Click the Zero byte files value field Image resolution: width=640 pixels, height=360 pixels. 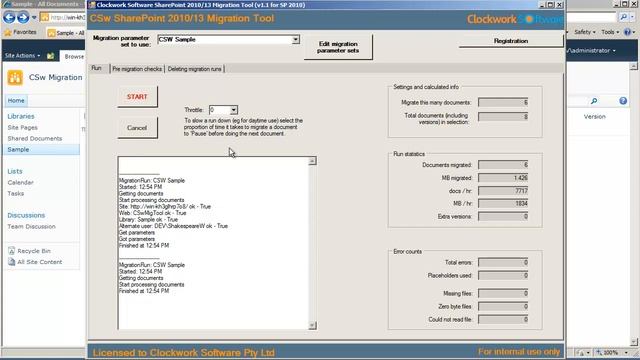tap(503, 307)
